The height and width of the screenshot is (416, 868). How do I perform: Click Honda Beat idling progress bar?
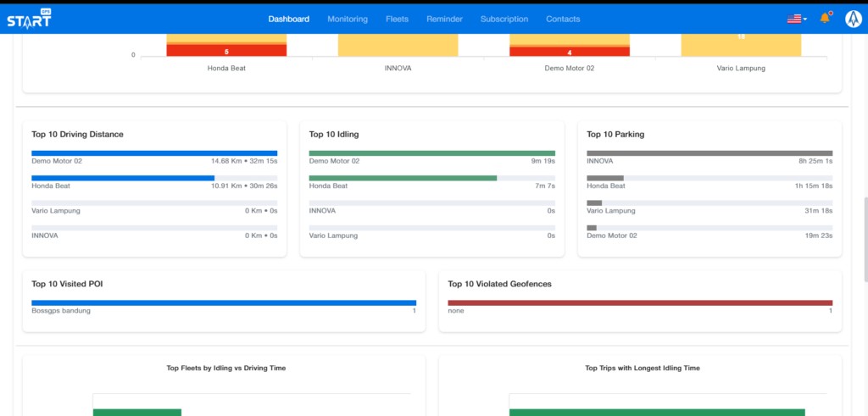(403, 178)
